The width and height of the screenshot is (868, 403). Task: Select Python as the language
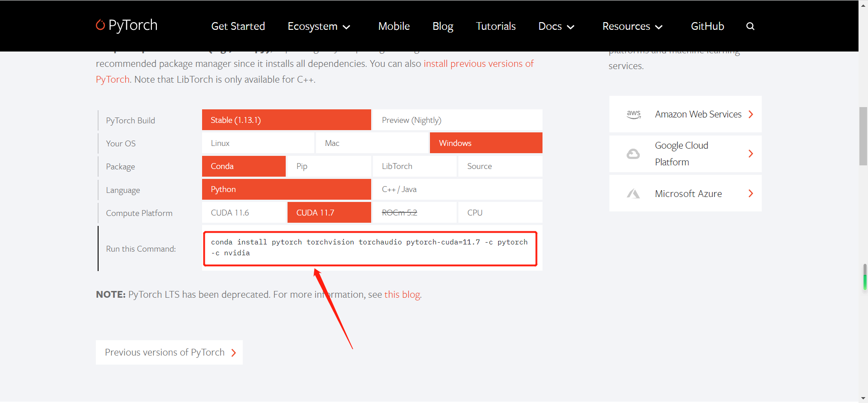click(287, 189)
